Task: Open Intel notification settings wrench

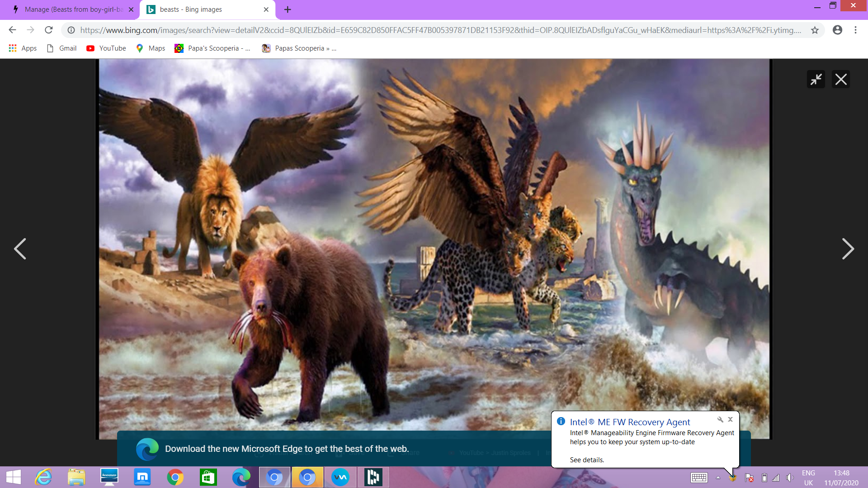Action: 720,419
